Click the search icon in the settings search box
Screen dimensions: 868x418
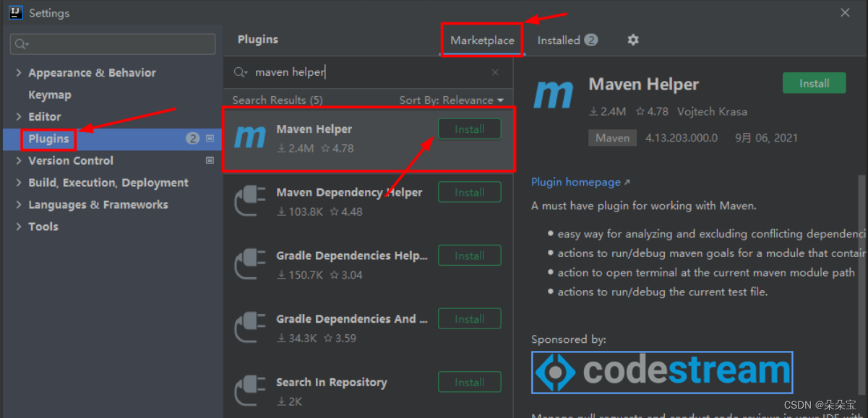[21, 44]
